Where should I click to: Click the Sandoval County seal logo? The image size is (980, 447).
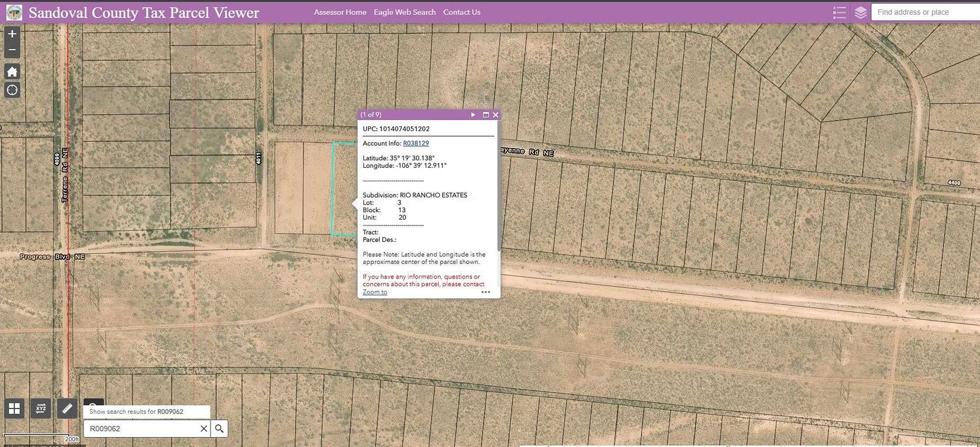pyautogui.click(x=14, y=12)
